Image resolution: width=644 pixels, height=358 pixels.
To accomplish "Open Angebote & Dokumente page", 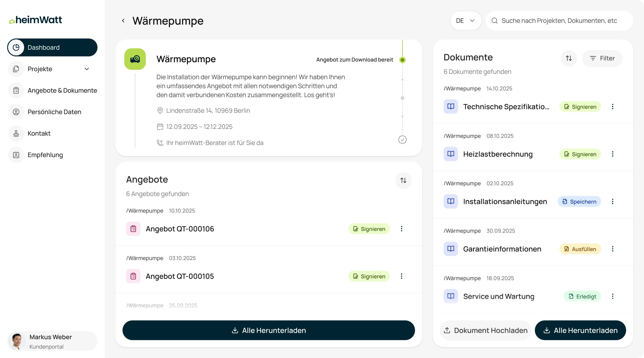I will click(53, 90).
